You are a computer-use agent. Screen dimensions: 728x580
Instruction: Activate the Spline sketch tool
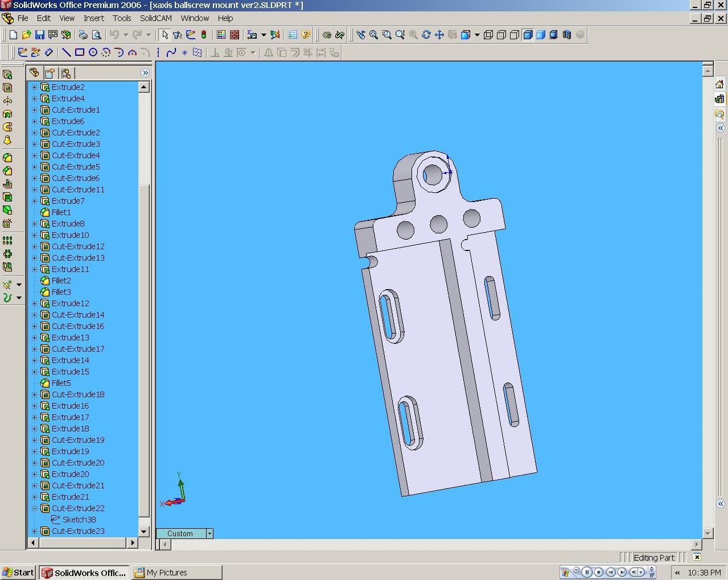[x=171, y=52]
